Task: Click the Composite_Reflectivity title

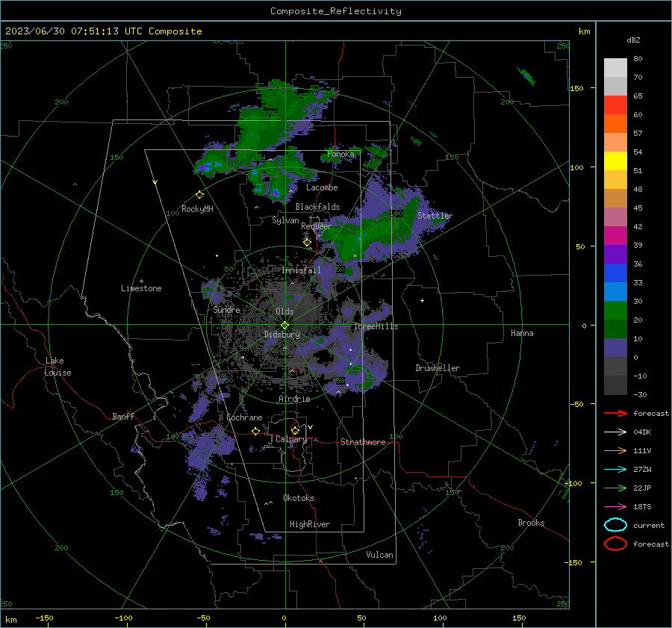Action: 336,11
